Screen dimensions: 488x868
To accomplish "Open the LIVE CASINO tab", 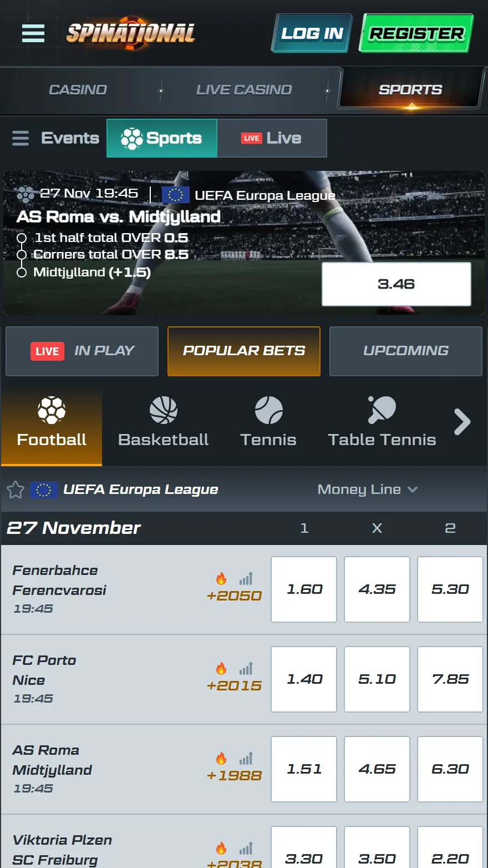I will point(243,89).
